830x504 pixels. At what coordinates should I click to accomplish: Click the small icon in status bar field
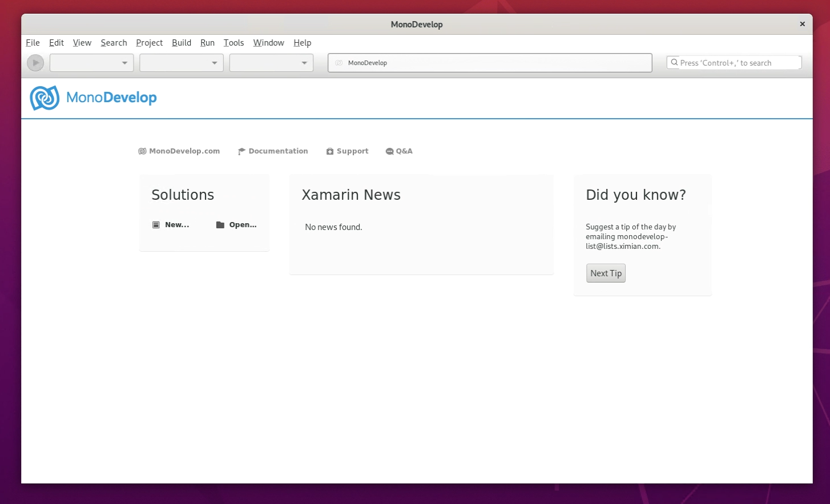pos(339,63)
